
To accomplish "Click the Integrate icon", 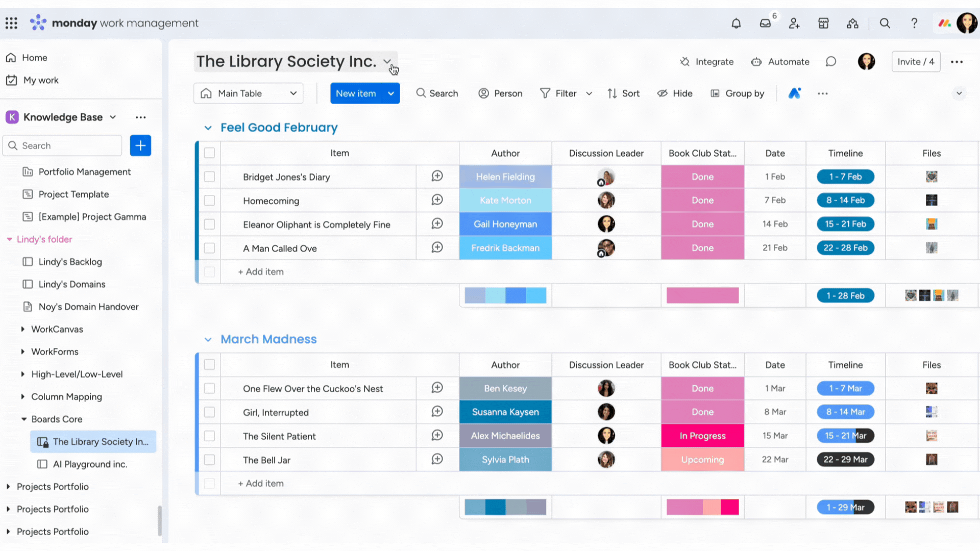I will coord(685,61).
